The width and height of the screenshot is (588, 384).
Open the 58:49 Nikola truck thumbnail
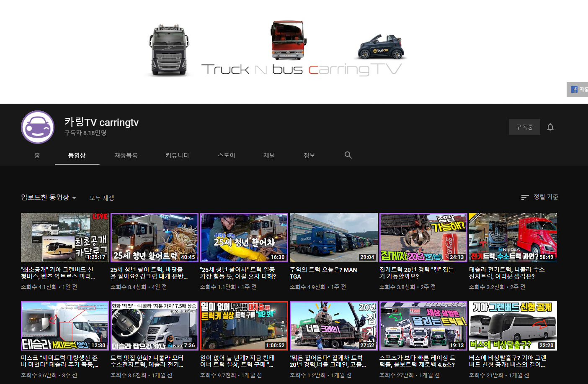(513, 238)
